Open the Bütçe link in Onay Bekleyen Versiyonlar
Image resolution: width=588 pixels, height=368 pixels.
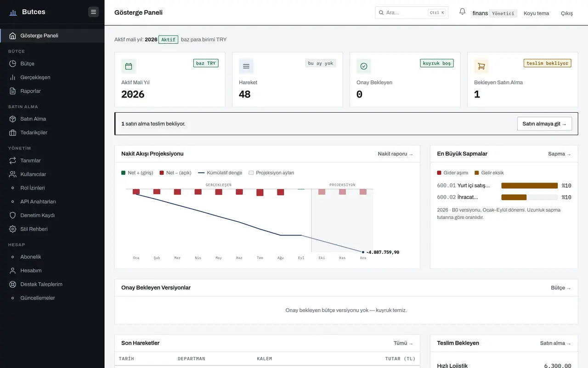point(561,288)
